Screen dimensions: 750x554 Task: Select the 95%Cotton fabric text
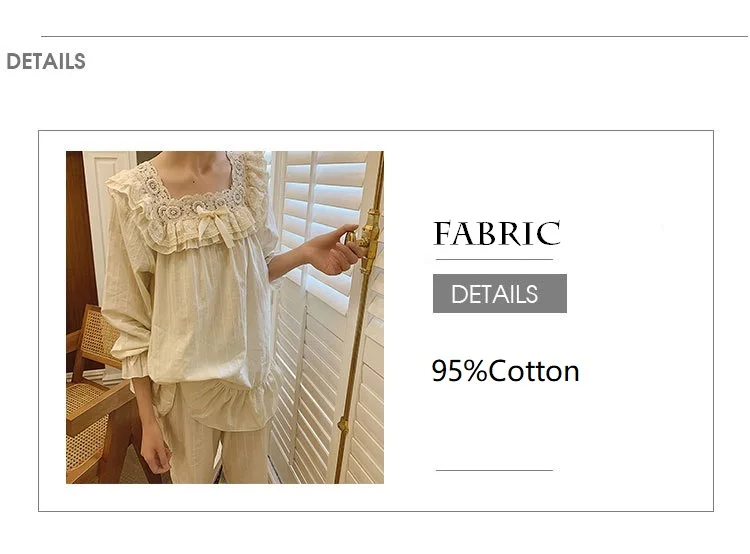[505, 371]
